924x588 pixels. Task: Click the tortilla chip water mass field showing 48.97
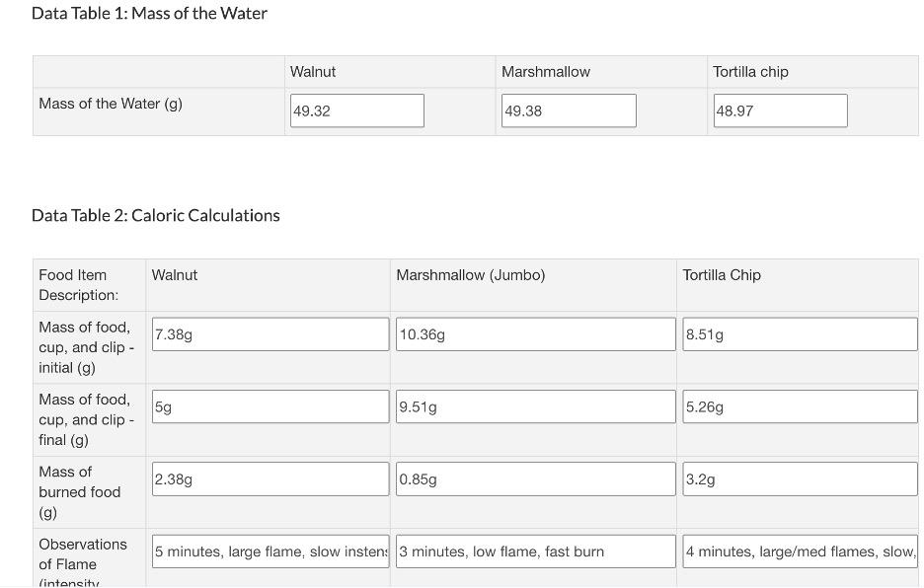(780, 110)
